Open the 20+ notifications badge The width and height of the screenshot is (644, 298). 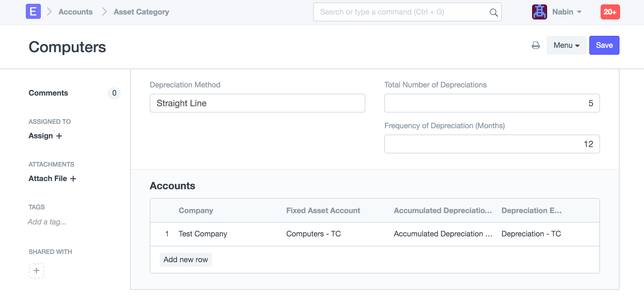click(x=610, y=12)
